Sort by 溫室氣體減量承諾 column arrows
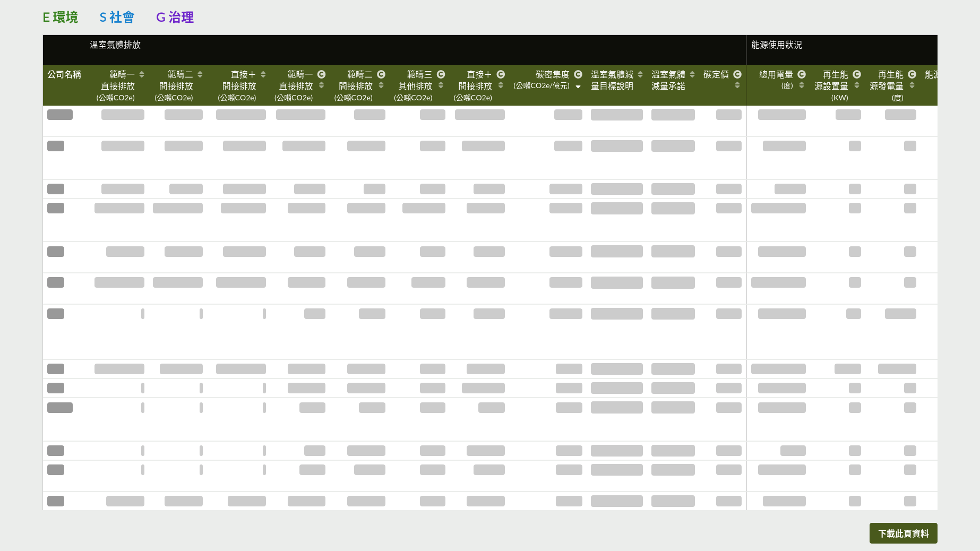This screenshot has width=980, height=551. click(x=692, y=74)
